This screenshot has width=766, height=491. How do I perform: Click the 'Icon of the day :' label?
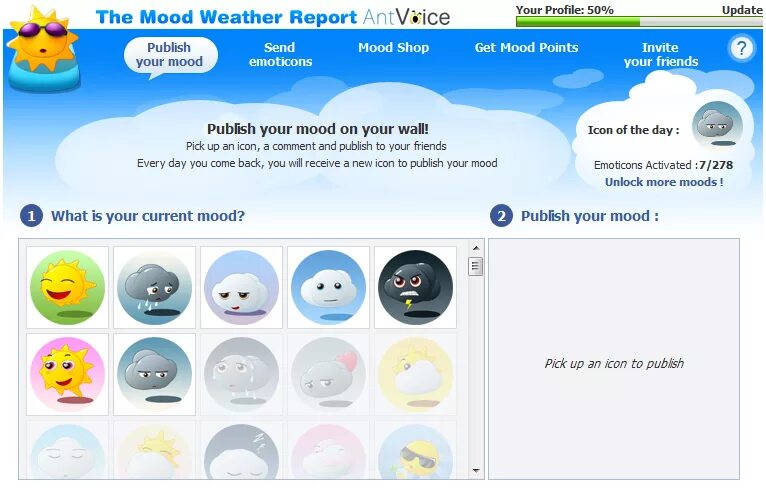[x=634, y=130]
